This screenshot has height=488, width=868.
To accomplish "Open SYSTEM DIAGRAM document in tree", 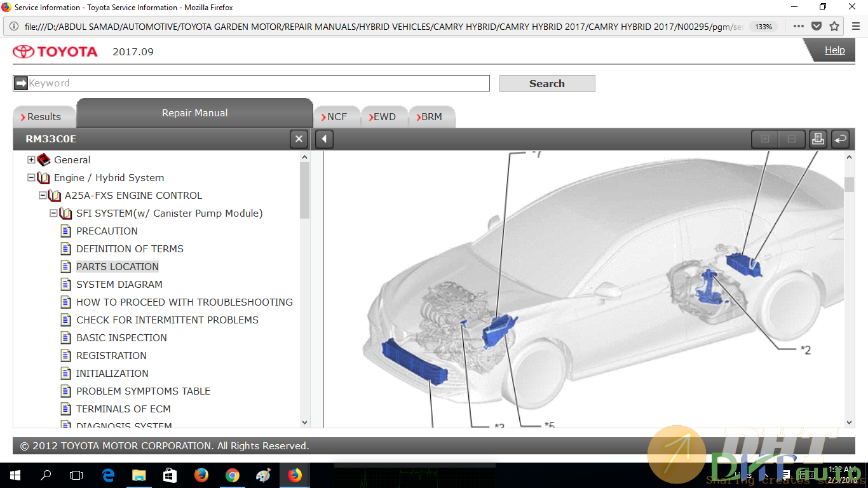I will coord(119,285).
